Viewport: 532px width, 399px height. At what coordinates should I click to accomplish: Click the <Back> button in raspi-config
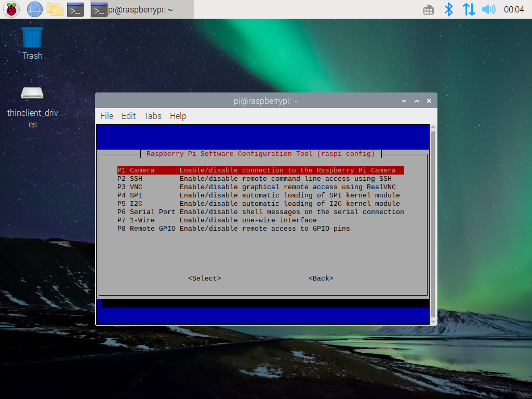tap(321, 278)
